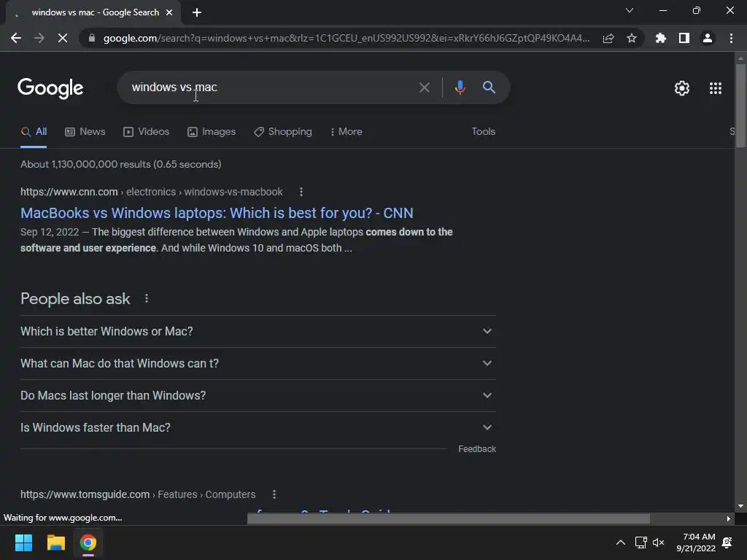
Task: Open the Windows Start menu
Action: [23, 542]
